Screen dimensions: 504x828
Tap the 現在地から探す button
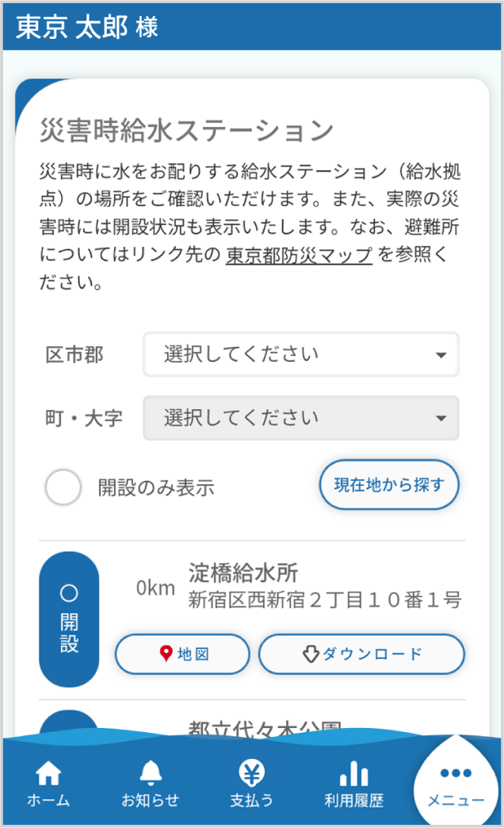388,485
